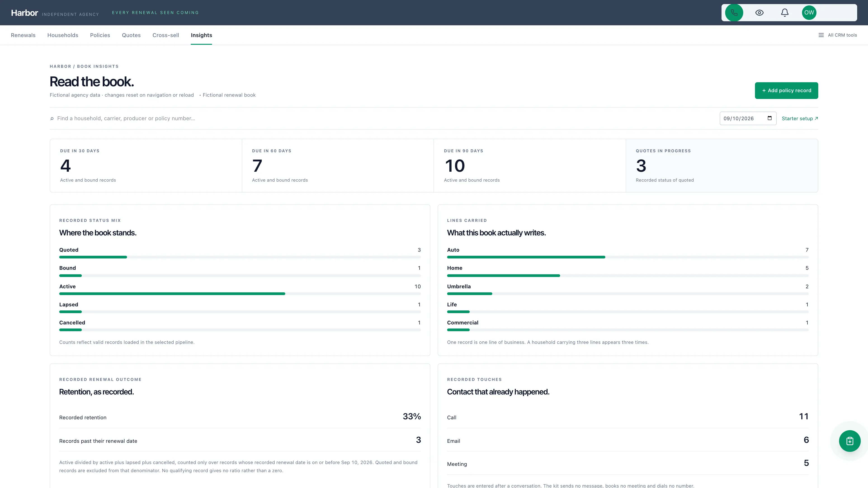Click the Umbrella line progress bar
This screenshot has width=868, height=488.
[x=627, y=294]
